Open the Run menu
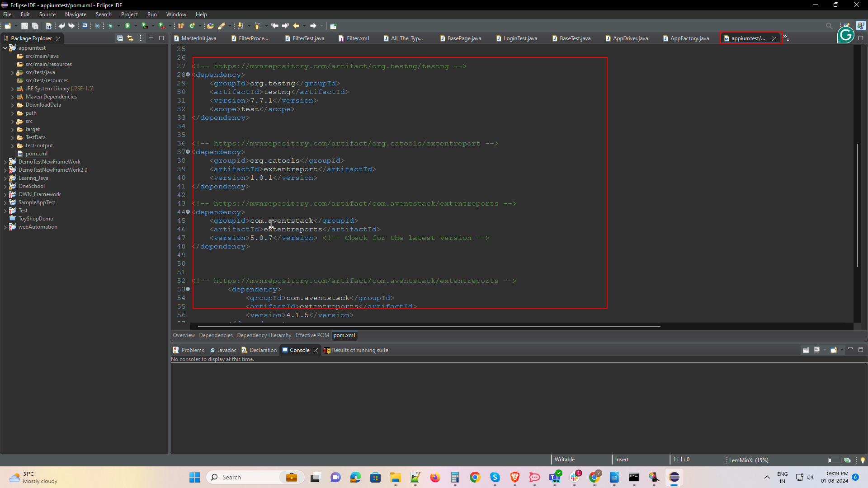This screenshot has width=868, height=488. [152, 14]
